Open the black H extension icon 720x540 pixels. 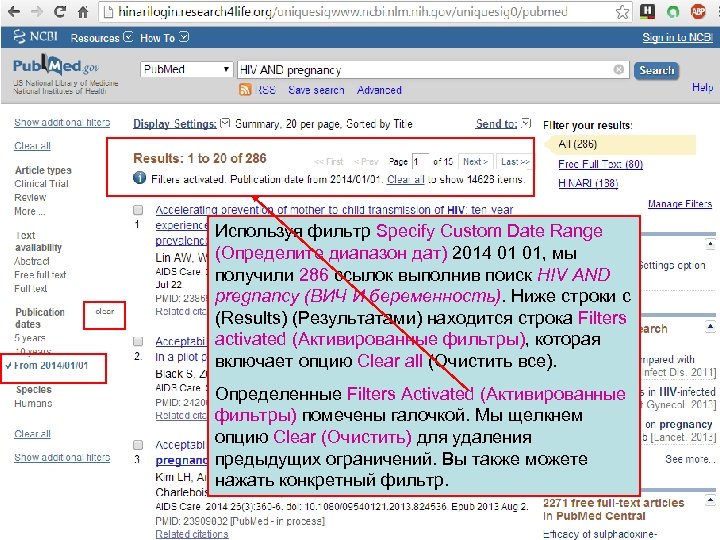(647, 11)
